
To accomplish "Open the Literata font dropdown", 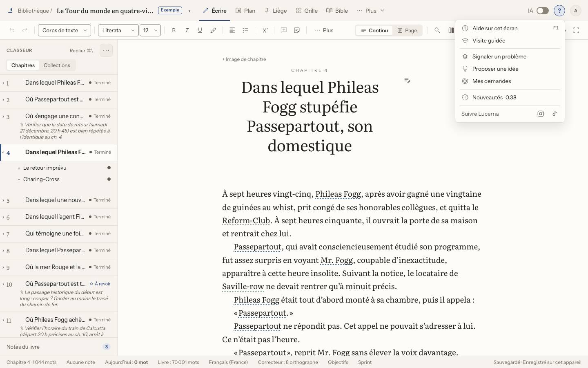I will pyautogui.click(x=118, y=30).
